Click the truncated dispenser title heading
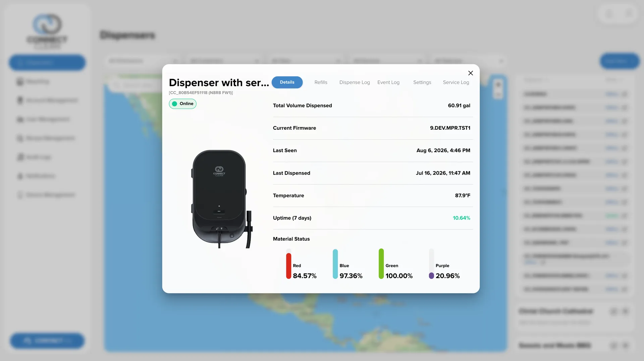This screenshot has height=361, width=644. coord(219,83)
